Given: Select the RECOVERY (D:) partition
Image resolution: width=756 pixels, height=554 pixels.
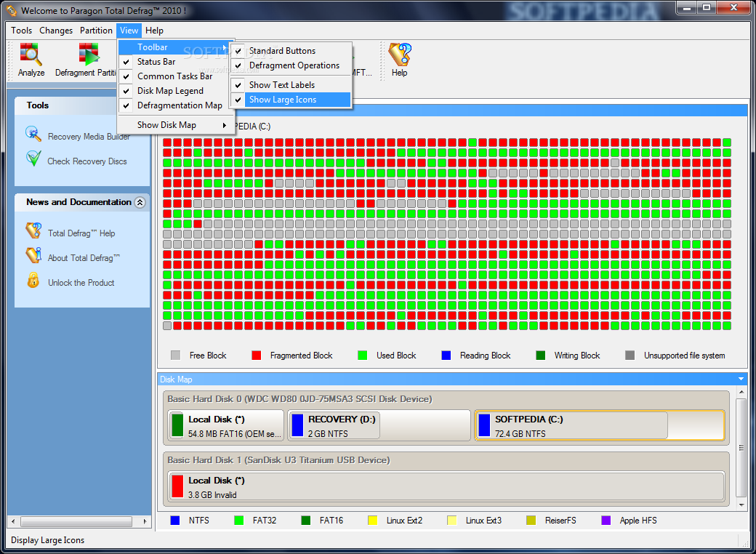Looking at the screenshot, I should [x=379, y=425].
